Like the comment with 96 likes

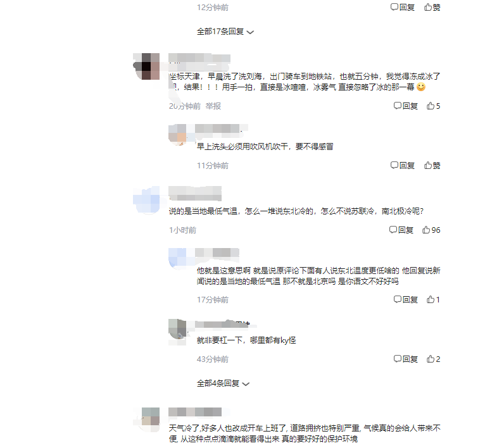click(431, 230)
